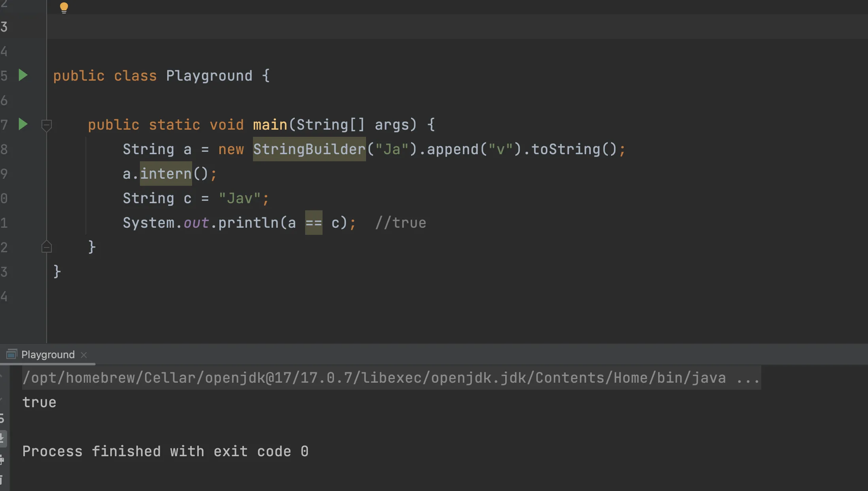Select the Playground run tab

pyautogui.click(x=48, y=355)
